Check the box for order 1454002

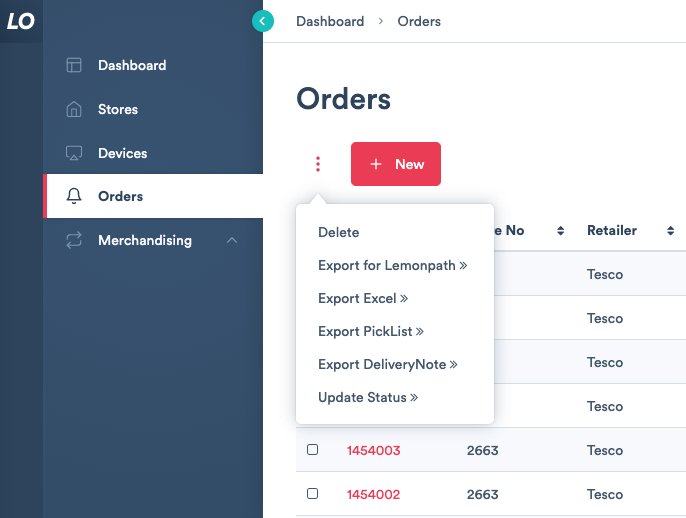coord(313,494)
